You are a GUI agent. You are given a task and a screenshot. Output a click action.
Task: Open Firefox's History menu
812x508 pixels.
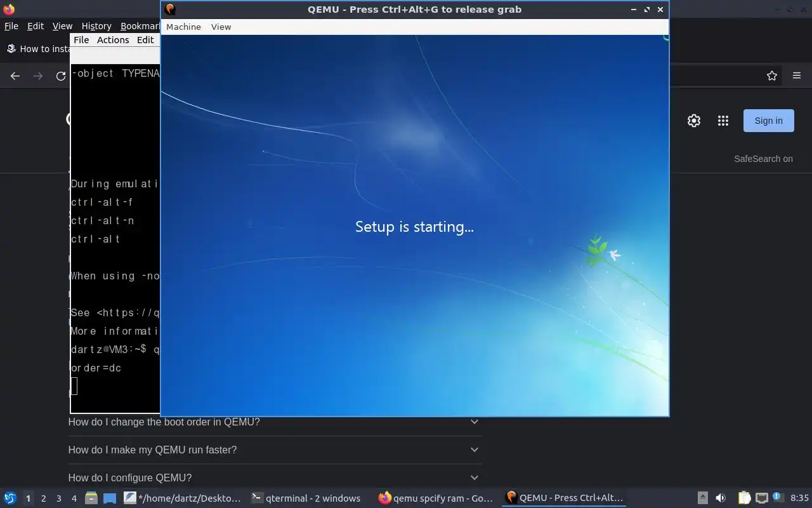tap(96, 26)
